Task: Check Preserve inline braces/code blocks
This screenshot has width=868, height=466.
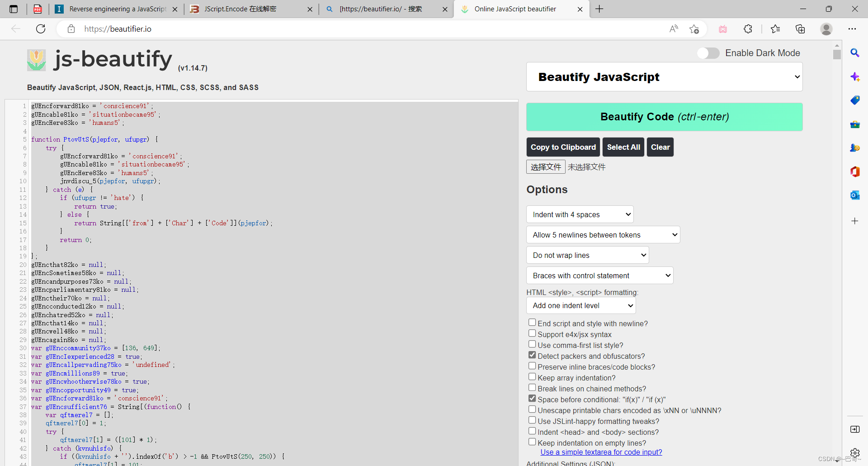Action: coord(532,366)
